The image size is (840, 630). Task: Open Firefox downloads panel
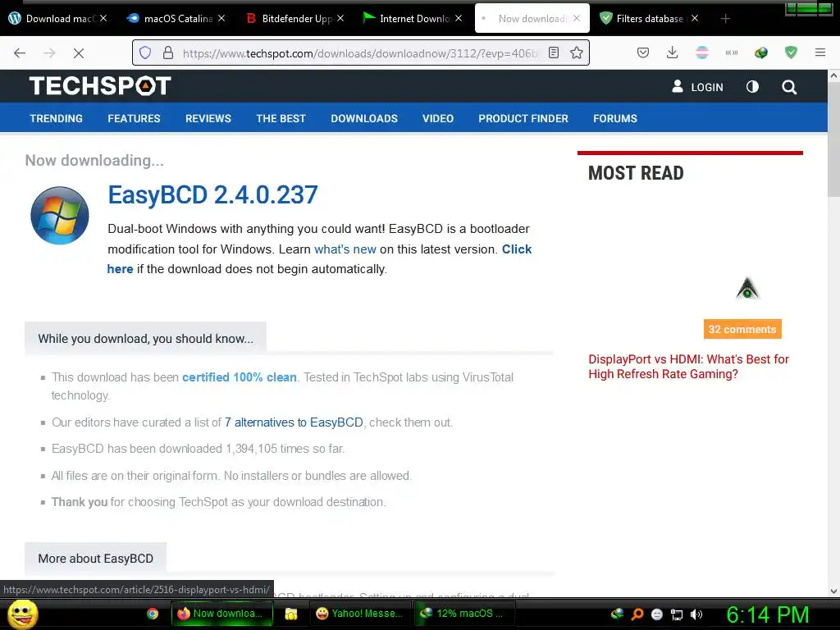(x=673, y=52)
